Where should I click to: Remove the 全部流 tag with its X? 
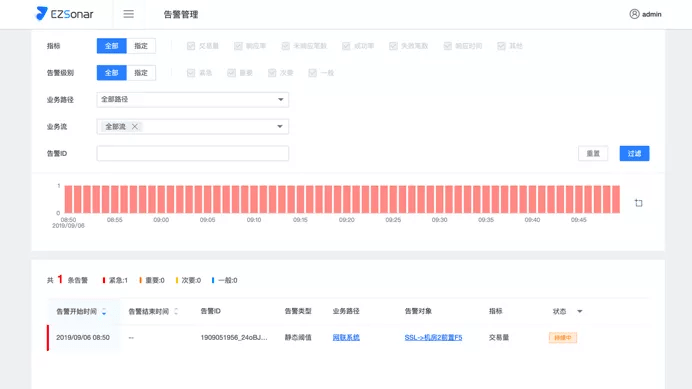click(135, 127)
